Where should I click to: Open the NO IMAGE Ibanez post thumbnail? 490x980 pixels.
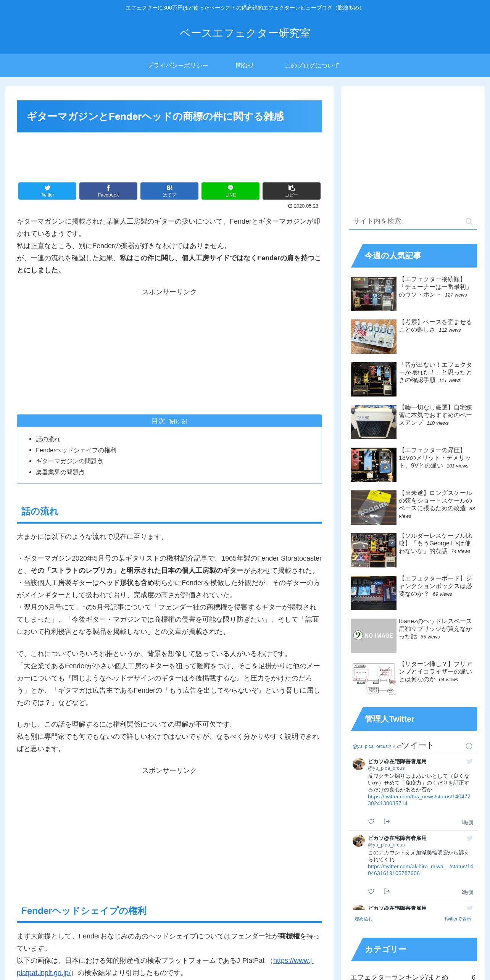[x=374, y=636]
